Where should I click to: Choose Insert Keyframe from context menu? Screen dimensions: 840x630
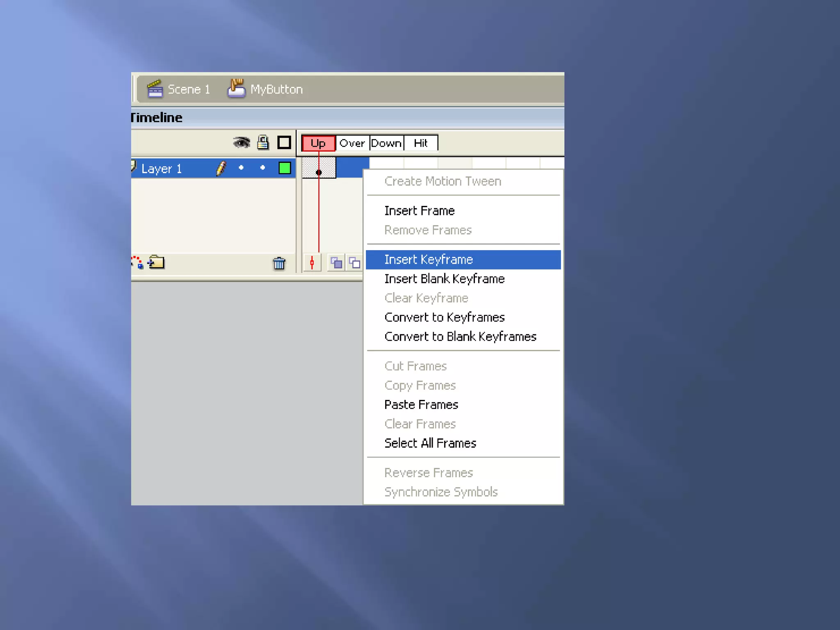coord(429,260)
